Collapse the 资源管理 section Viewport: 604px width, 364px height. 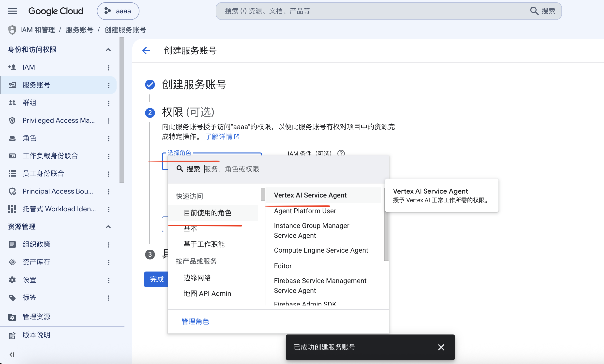point(108,227)
